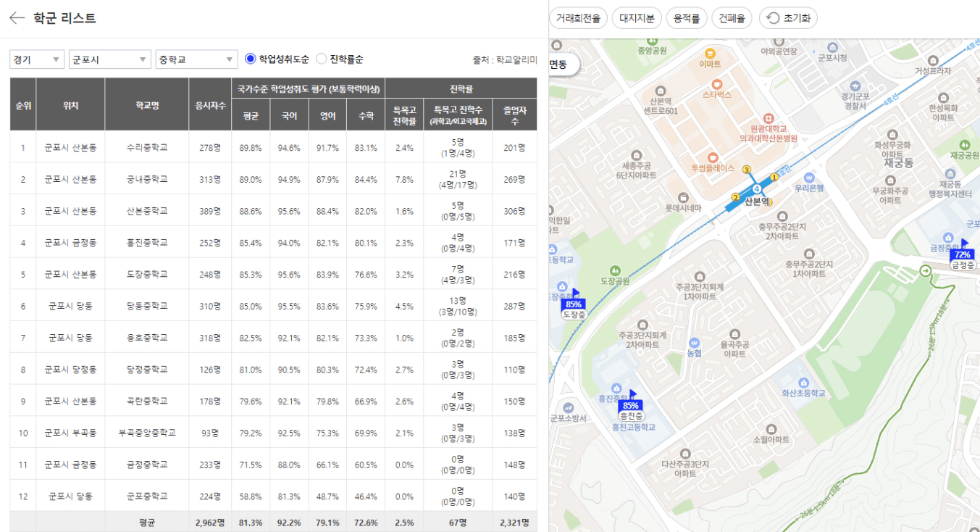The width and height of the screenshot is (980, 532).
Task: Click the 투썸플레이스 cafe icon on map
Action: tap(713, 157)
